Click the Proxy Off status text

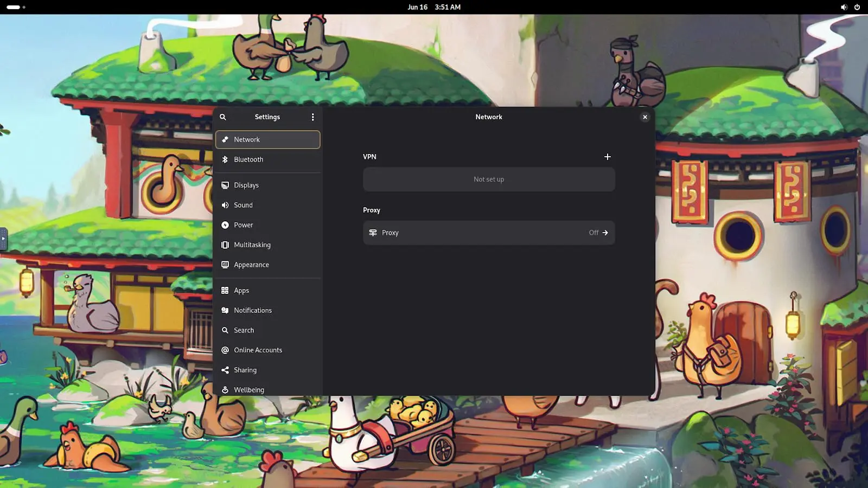593,233
